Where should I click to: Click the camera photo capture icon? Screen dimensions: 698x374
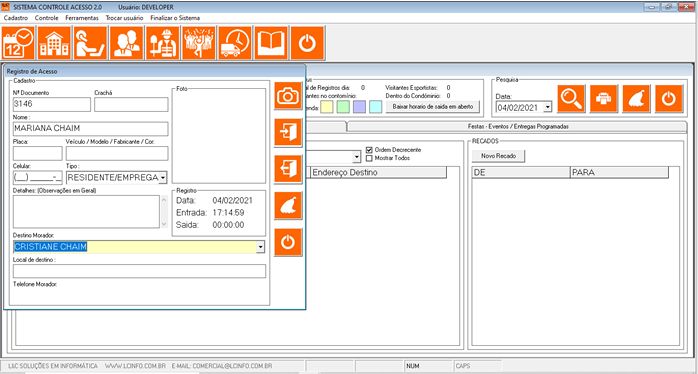[x=288, y=96]
